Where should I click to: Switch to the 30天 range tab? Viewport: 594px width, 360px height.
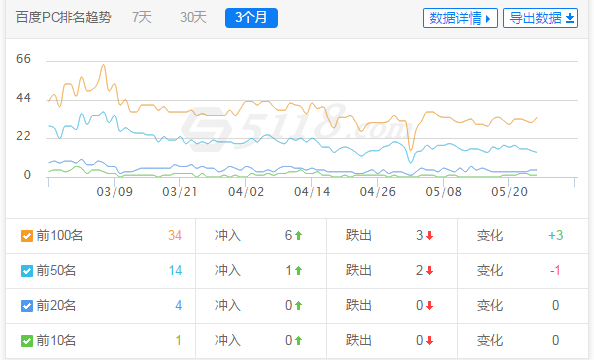pyautogui.click(x=193, y=17)
